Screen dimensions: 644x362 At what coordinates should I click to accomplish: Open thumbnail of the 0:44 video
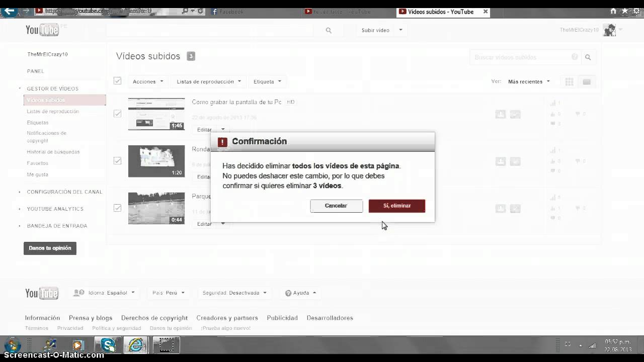(x=156, y=208)
